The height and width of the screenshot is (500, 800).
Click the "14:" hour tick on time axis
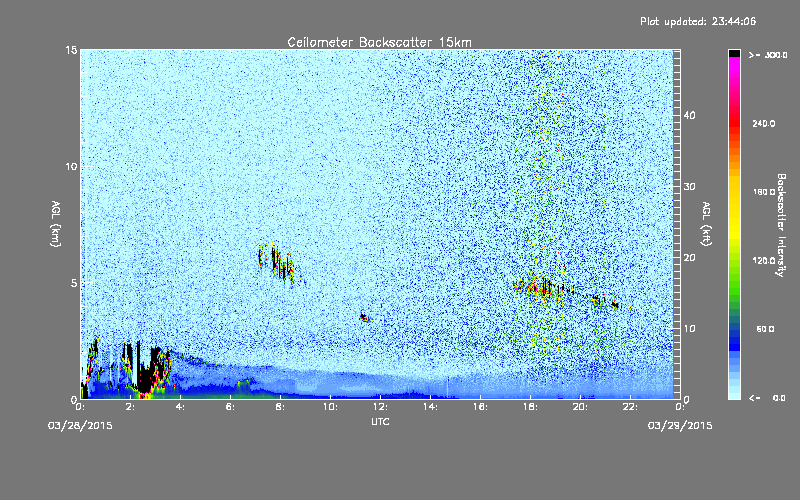[x=430, y=407]
